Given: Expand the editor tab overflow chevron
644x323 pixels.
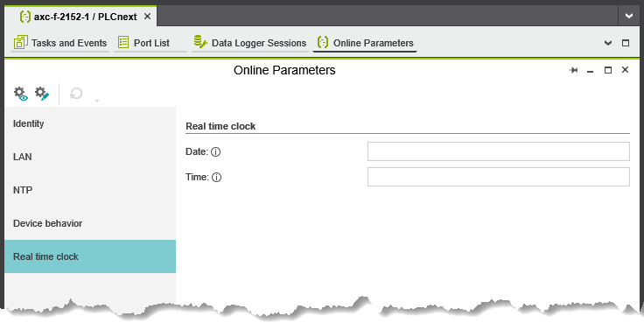Looking at the screenshot, I should [x=608, y=43].
